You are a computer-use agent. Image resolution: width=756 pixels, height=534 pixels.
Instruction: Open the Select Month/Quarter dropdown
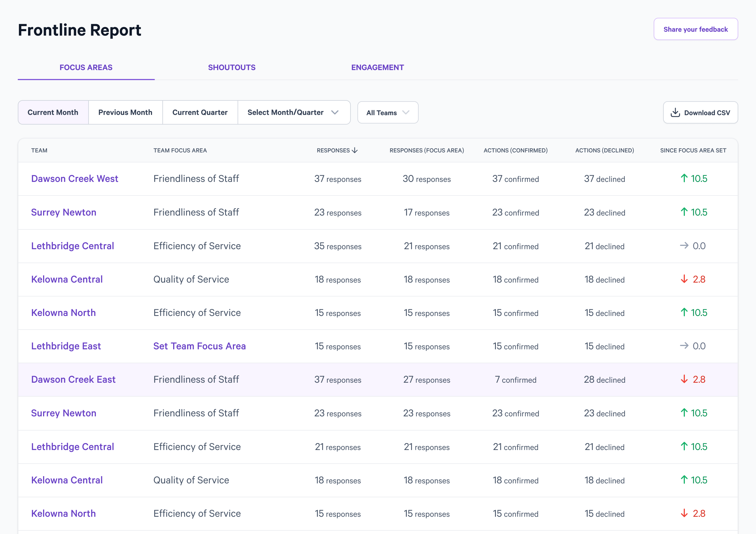(294, 112)
